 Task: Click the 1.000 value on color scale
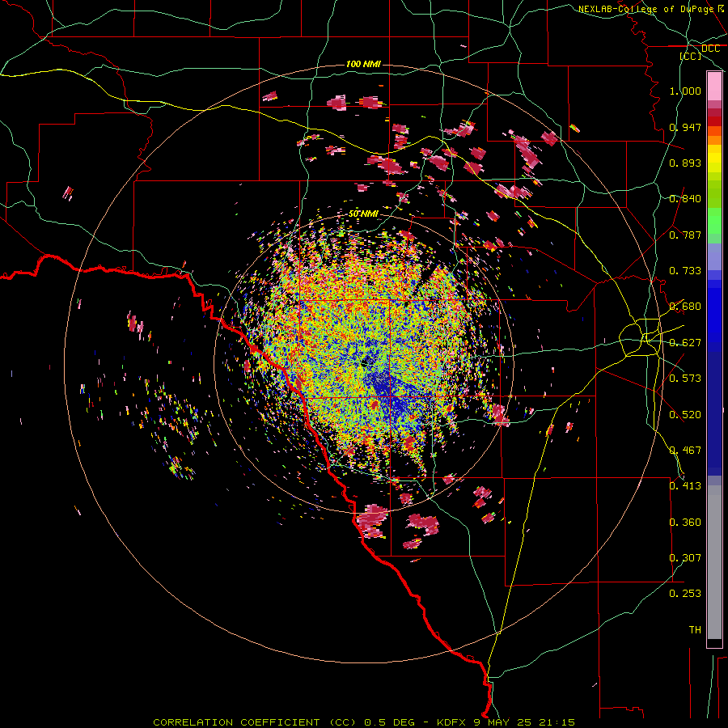685,91
